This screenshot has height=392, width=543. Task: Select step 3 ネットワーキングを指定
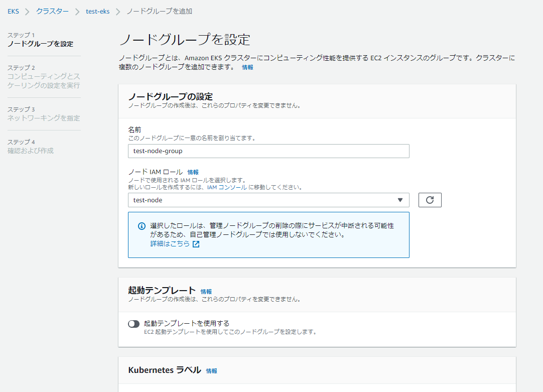click(44, 118)
